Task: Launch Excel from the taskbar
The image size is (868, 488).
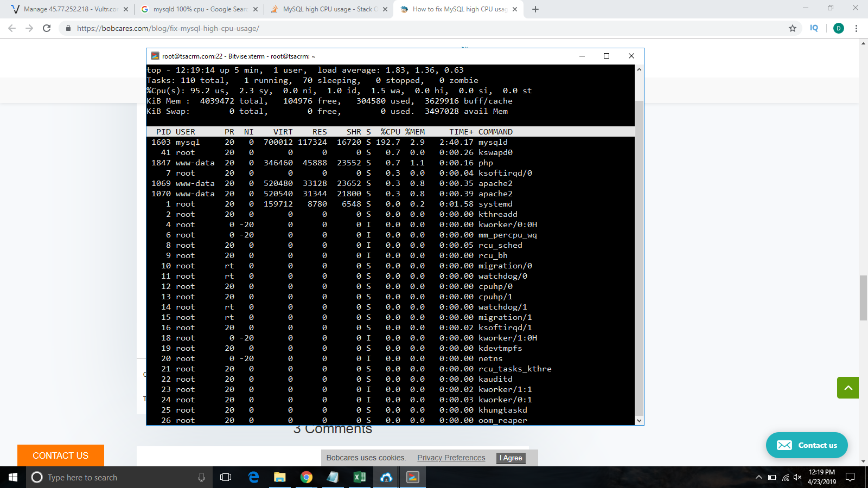Action: coord(359,477)
